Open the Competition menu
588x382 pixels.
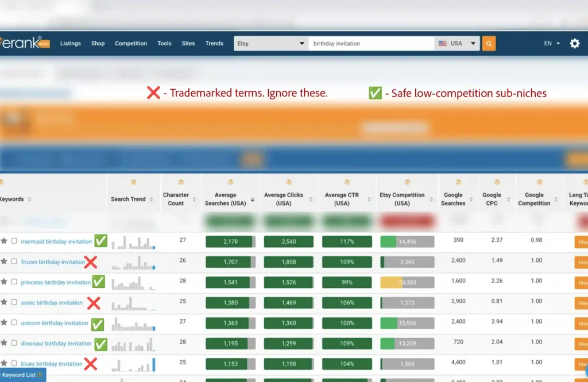point(131,44)
